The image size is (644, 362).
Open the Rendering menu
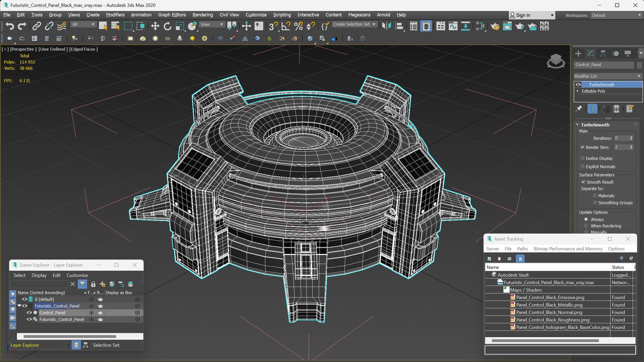[202, 15]
